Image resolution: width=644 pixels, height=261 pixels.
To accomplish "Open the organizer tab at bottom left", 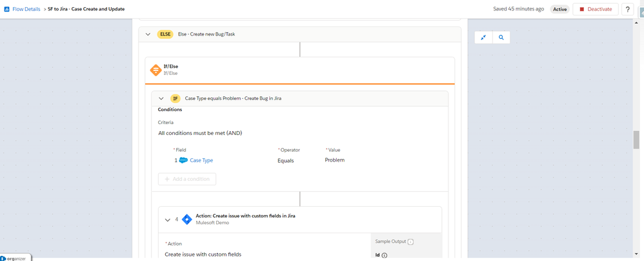I will coord(15,258).
